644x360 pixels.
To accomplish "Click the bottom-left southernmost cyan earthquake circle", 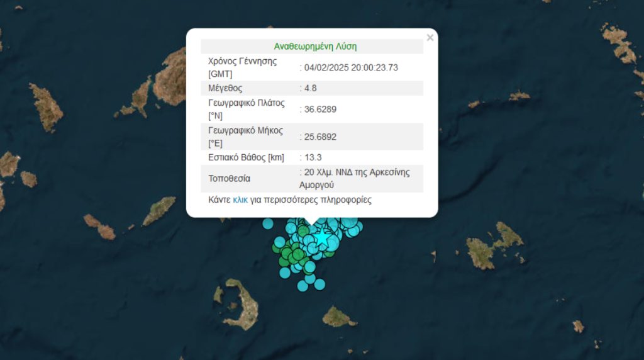I will (x=303, y=285).
